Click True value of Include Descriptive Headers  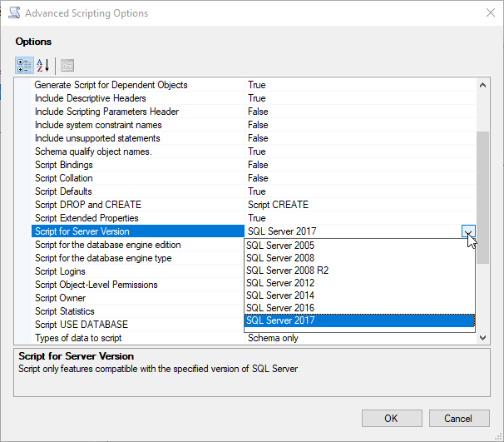pos(360,98)
